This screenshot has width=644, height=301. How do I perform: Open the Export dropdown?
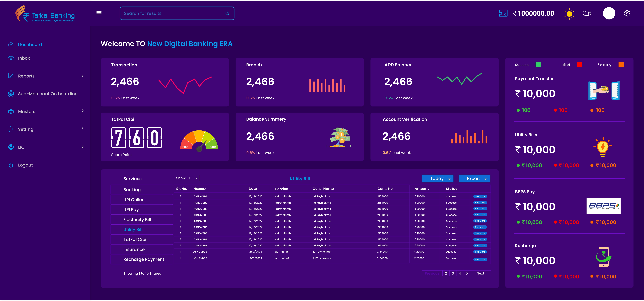tap(474, 179)
